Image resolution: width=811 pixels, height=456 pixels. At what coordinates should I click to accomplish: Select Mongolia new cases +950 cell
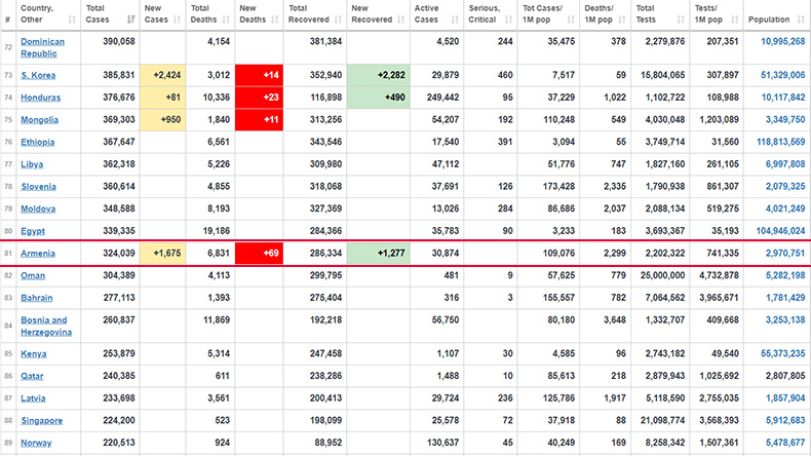(x=162, y=119)
